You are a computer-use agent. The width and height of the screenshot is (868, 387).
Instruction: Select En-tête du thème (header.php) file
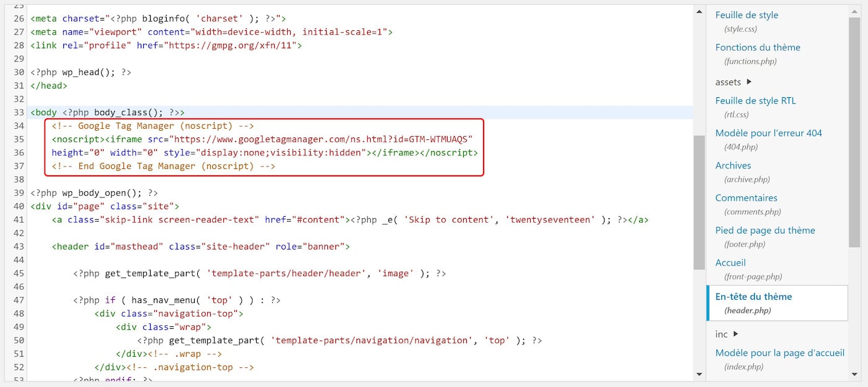777,303
